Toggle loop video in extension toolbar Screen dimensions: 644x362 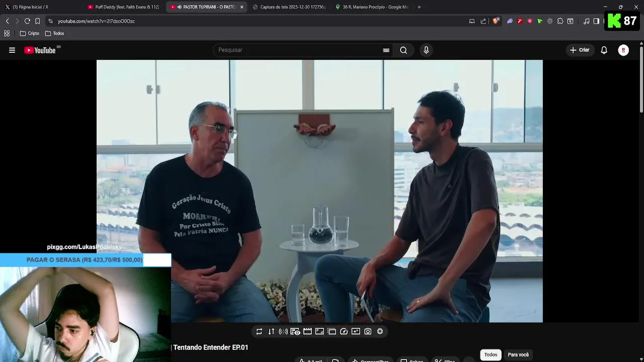(259, 331)
